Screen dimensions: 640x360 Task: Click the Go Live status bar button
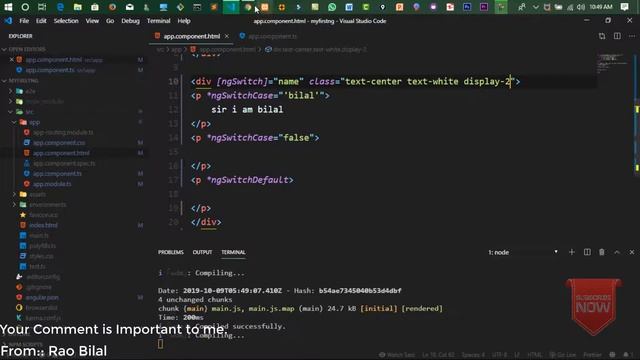coord(563,355)
